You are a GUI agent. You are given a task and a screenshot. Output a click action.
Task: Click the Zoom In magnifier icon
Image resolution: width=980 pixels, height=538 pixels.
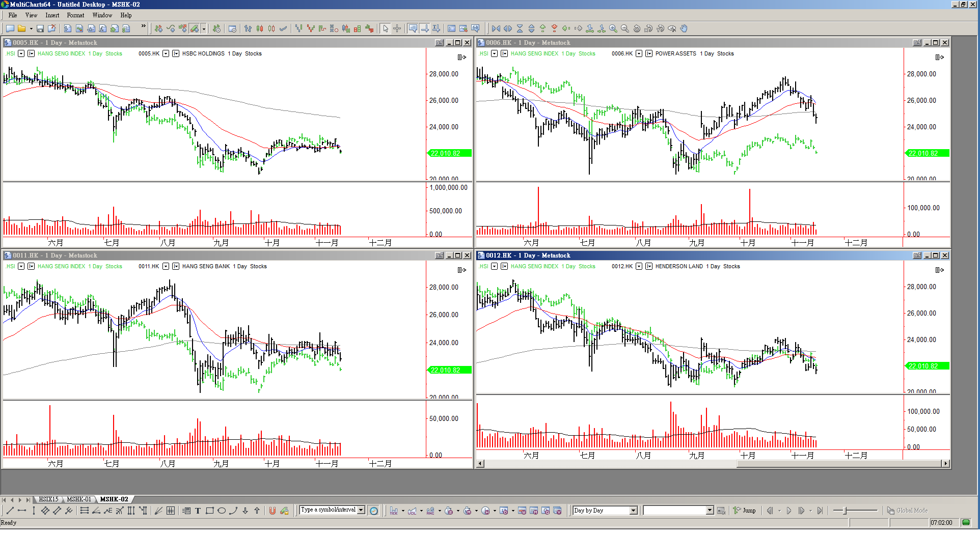pyautogui.click(x=613, y=29)
